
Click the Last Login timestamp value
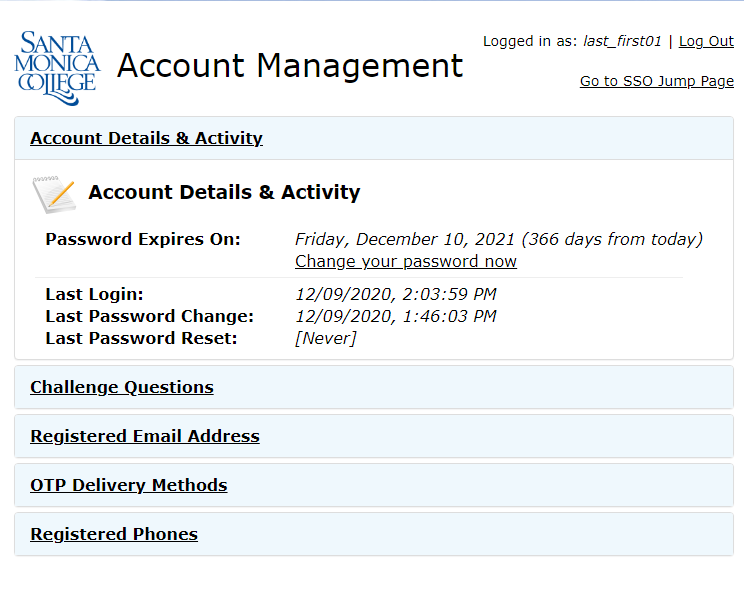tap(395, 294)
